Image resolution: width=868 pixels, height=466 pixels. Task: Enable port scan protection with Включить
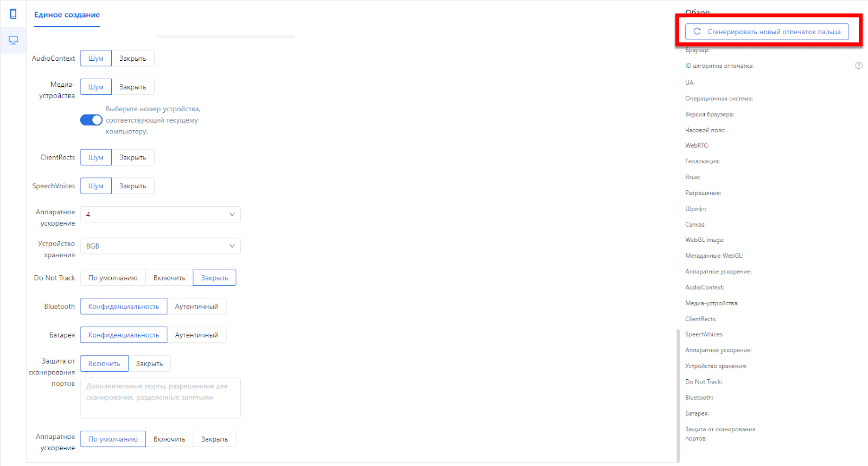pos(104,363)
